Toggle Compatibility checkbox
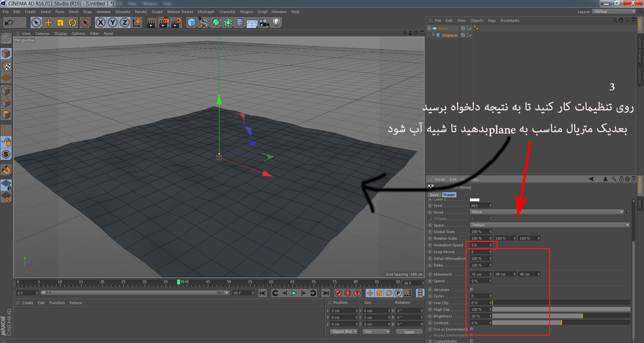644x343 pixels. tap(472, 341)
